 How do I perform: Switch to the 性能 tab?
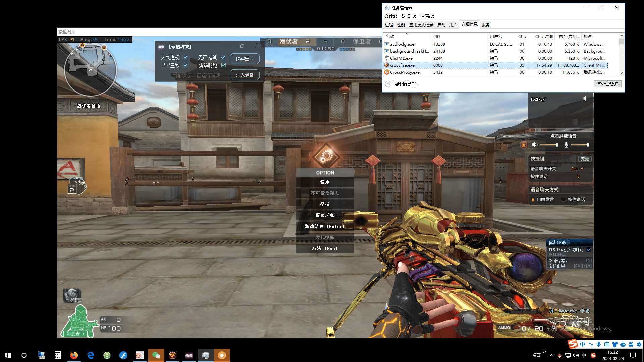coord(401,25)
